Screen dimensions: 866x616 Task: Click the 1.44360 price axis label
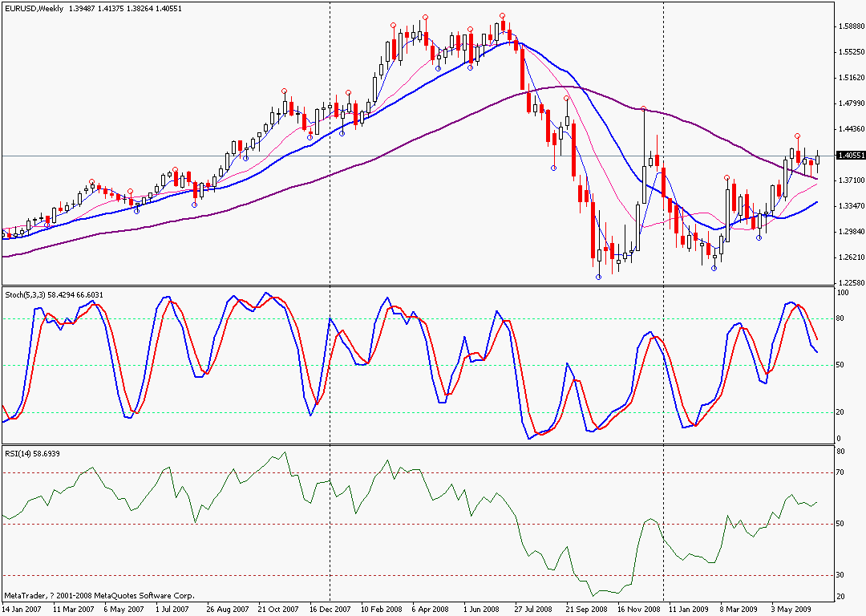tap(851, 128)
